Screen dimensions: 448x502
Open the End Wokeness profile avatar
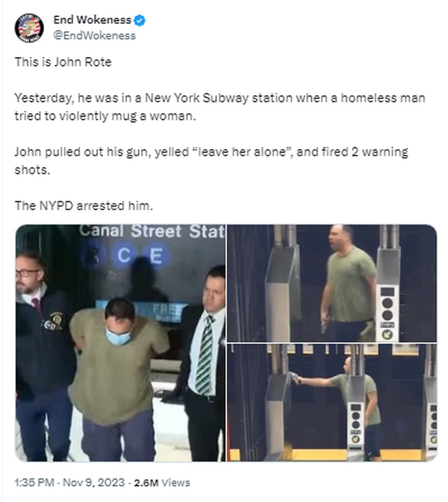29,28
